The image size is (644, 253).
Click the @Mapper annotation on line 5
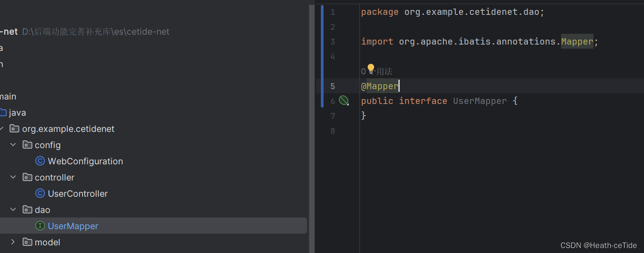pyautogui.click(x=380, y=86)
